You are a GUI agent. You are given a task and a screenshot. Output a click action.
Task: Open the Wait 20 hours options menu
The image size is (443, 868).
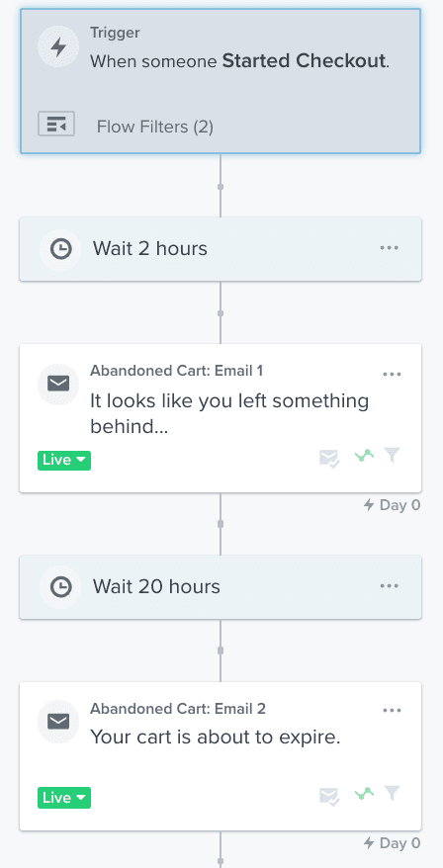coord(390,585)
